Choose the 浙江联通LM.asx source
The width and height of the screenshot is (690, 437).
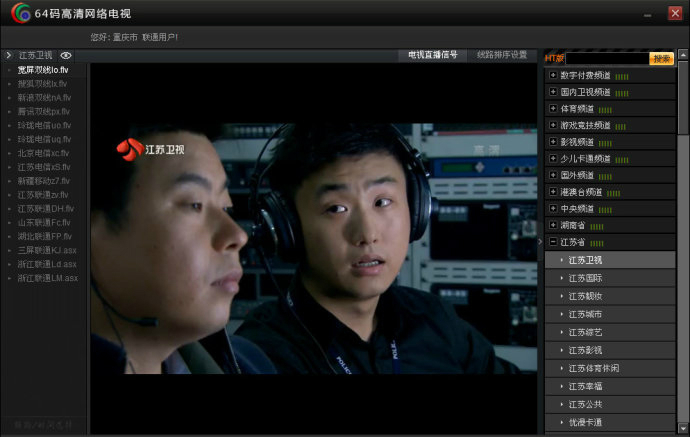pos(48,278)
